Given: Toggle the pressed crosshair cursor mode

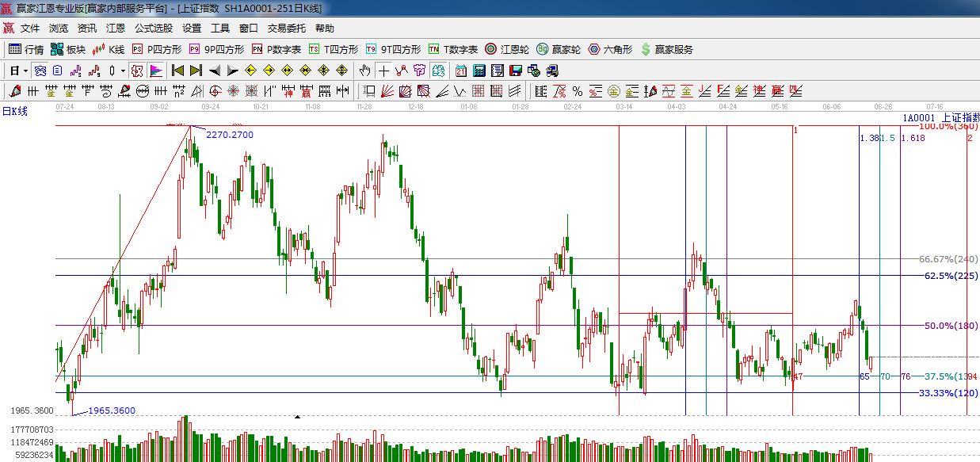Looking at the screenshot, I should pyautogui.click(x=137, y=71).
